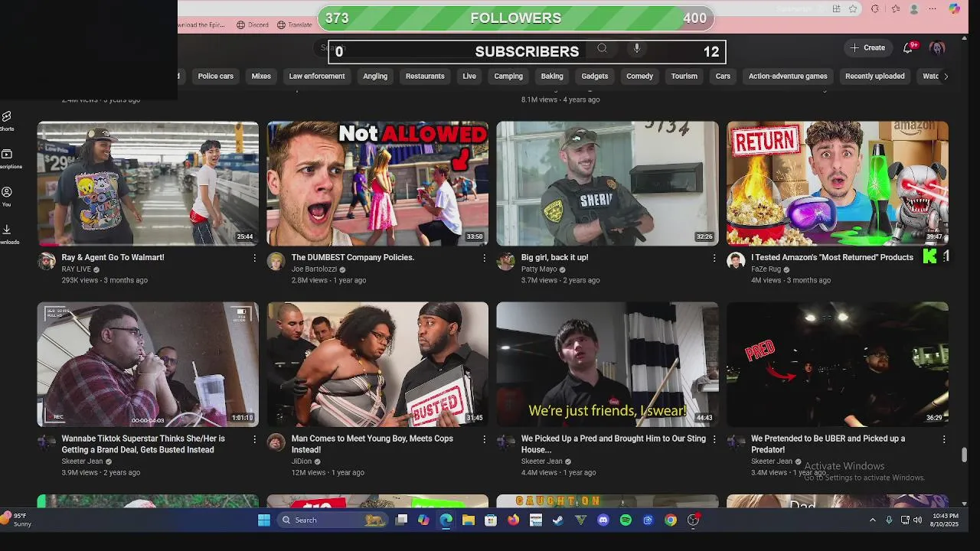980x551 pixels.
Task: Select the Recently uploaded chip
Action: point(875,77)
